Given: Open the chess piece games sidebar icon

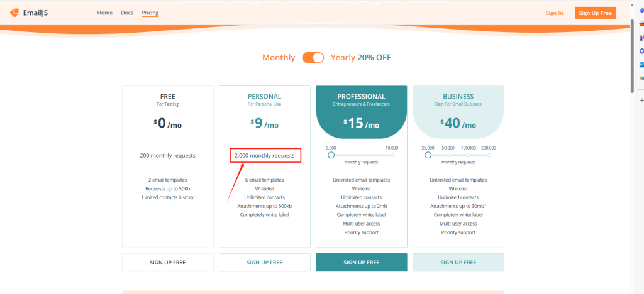Looking at the screenshot, I should 641,38.
